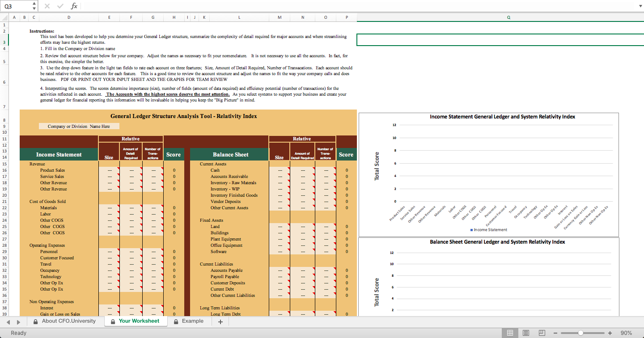Image resolution: width=644 pixels, height=338 pixels.
Task: Click the Inventory Finished Goods label
Action: click(x=234, y=195)
